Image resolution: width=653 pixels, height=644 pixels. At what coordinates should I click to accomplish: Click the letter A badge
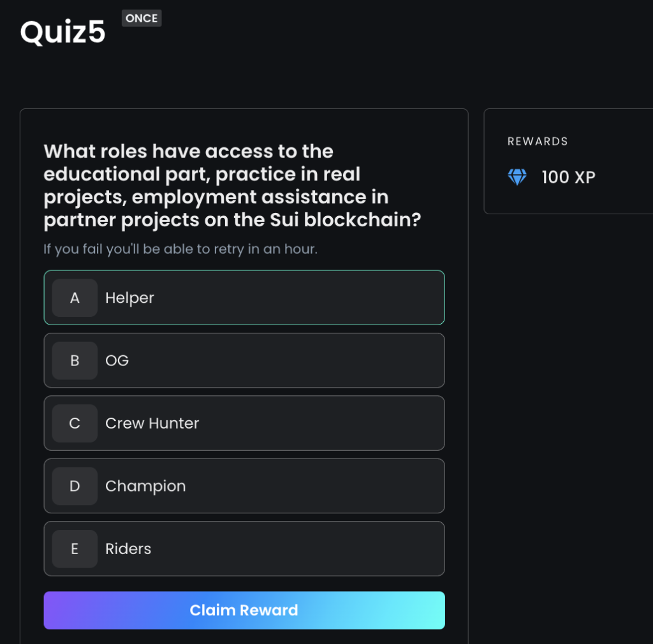pos(75,298)
